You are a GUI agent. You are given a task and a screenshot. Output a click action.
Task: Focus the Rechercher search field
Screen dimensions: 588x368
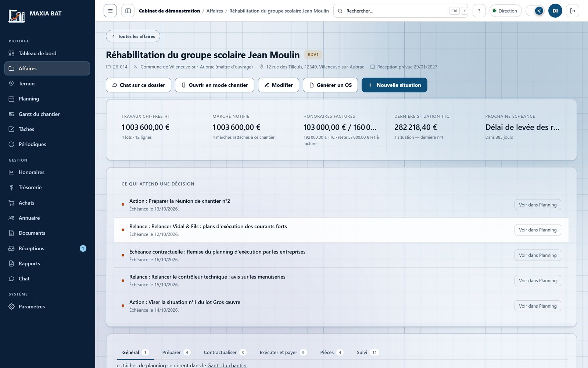click(x=401, y=11)
